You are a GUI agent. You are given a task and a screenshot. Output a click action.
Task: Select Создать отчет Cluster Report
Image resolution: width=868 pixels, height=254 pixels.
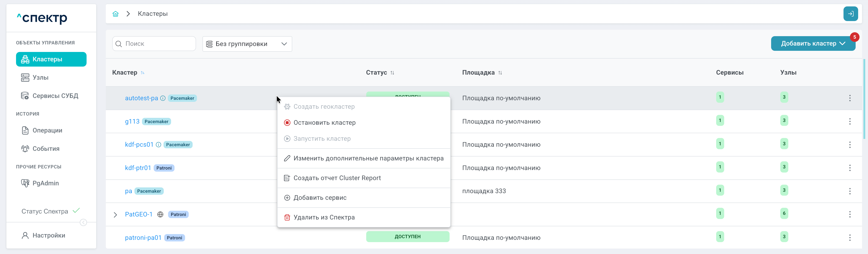point(364,178)
